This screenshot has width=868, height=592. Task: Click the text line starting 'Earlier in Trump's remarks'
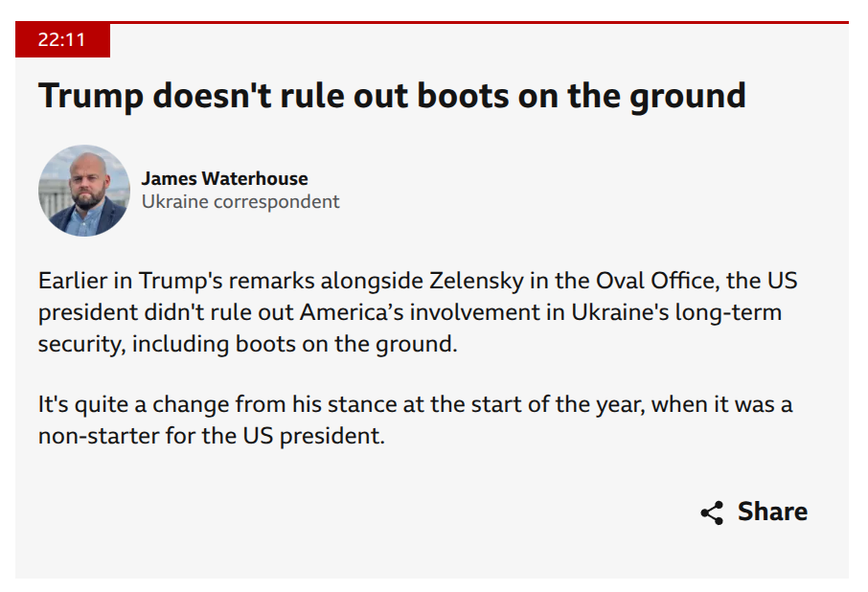point(418,281)
